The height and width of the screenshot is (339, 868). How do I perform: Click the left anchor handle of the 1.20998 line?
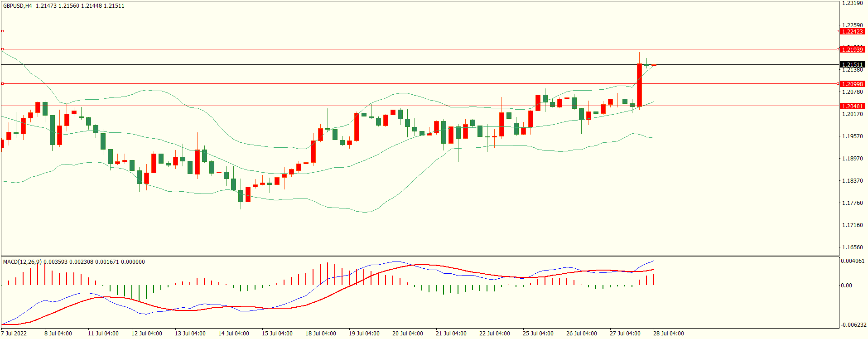(2, 83)
